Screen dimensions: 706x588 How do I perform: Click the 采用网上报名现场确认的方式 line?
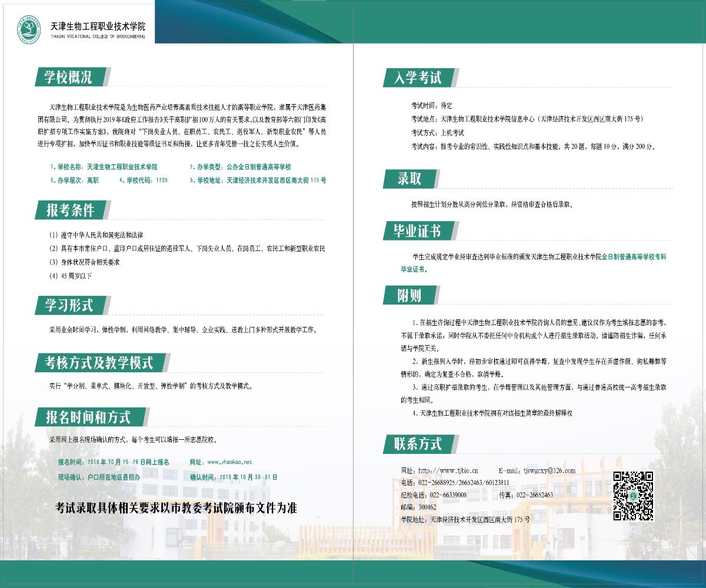click(x=134, y=439)
